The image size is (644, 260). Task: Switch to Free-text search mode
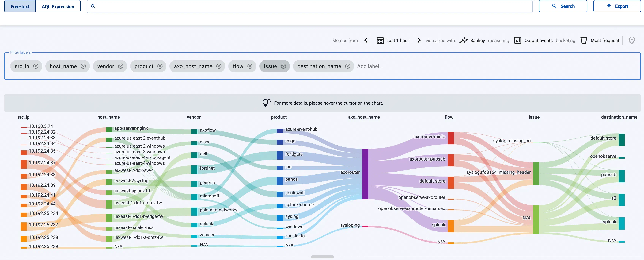click(20, 6)
